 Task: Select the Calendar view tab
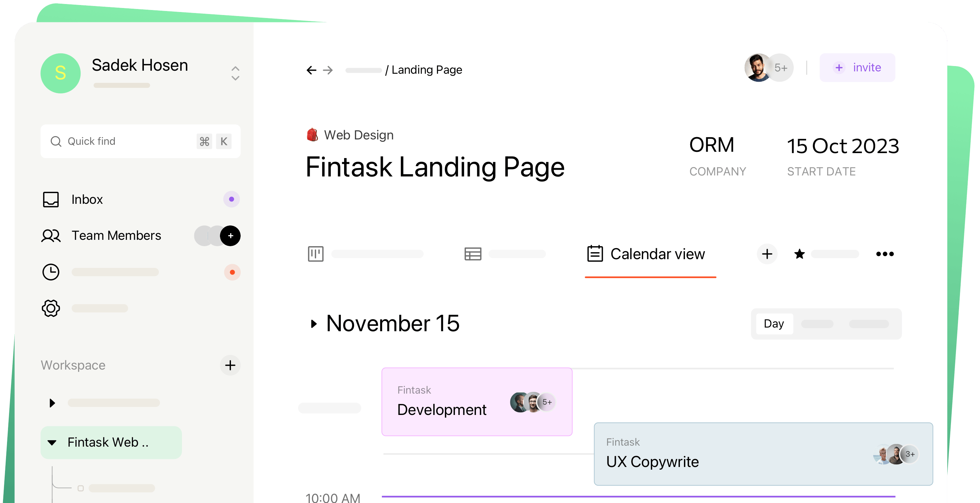(650, 254)
